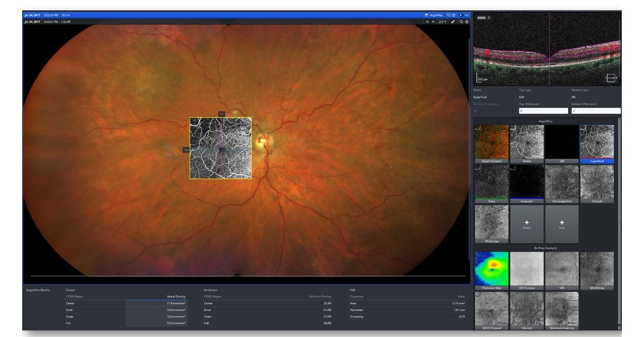Select the magnifier zoom icon on OCT-A toolbar
The width and height of the screenshot is (644, 337).
449,15
